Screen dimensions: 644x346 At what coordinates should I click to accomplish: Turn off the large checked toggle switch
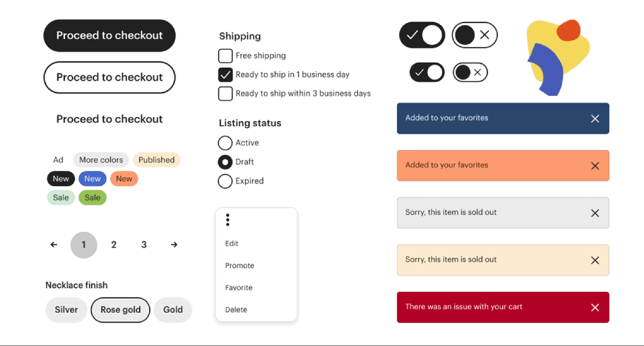click(422, 35)
